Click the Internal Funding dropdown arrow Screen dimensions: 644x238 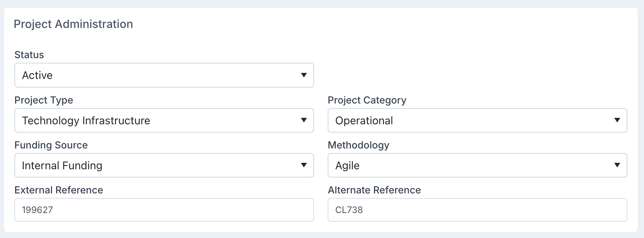pos(304,165)
